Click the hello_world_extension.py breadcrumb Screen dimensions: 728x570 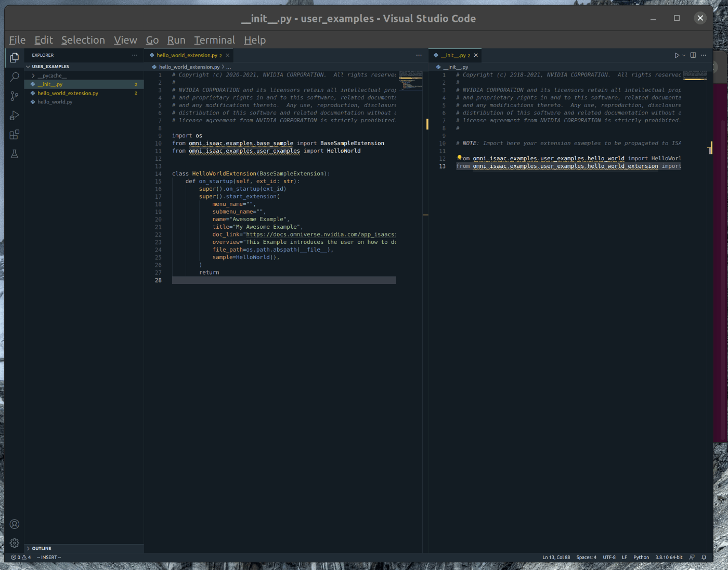(189, 67)
